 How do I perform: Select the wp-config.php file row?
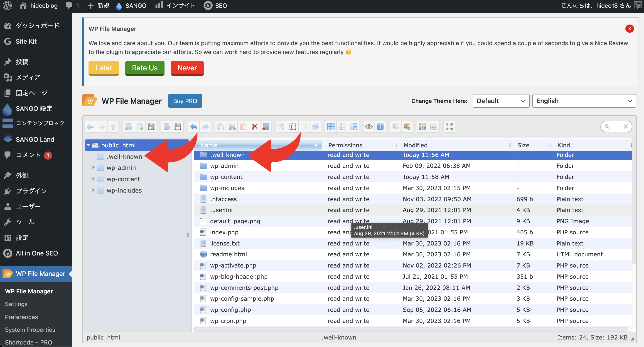(x=413, y=310)
